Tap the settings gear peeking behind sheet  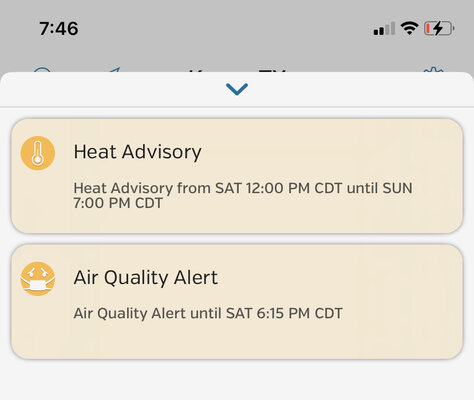[x=433, y=70]
